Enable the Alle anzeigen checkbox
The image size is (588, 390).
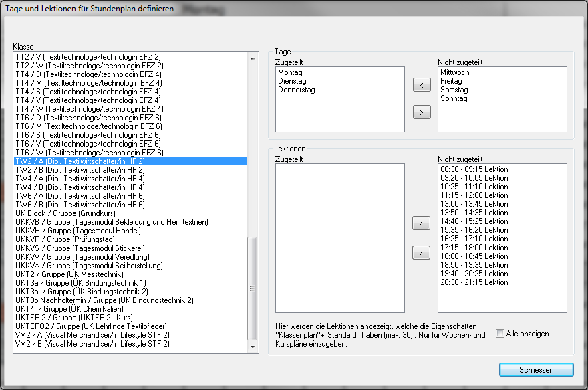tap(500, 334)
